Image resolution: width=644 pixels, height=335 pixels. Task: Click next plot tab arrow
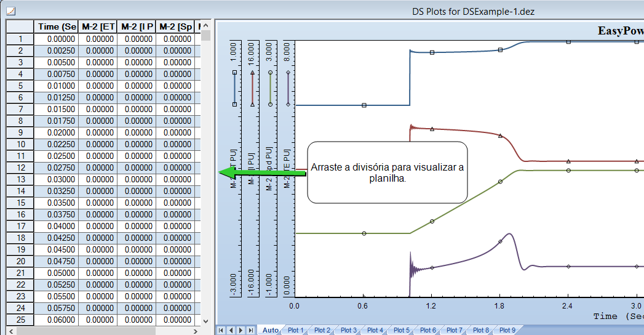[x=241, y=331]
